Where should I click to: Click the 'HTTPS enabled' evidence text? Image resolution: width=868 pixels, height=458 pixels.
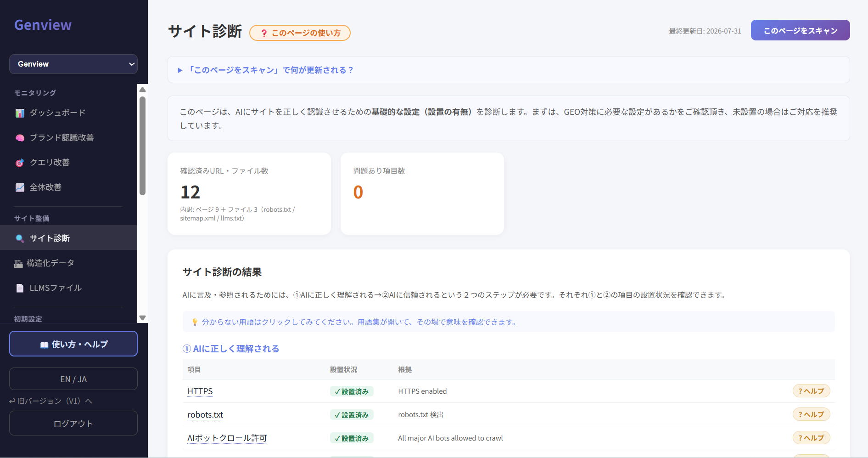(422, 391)
